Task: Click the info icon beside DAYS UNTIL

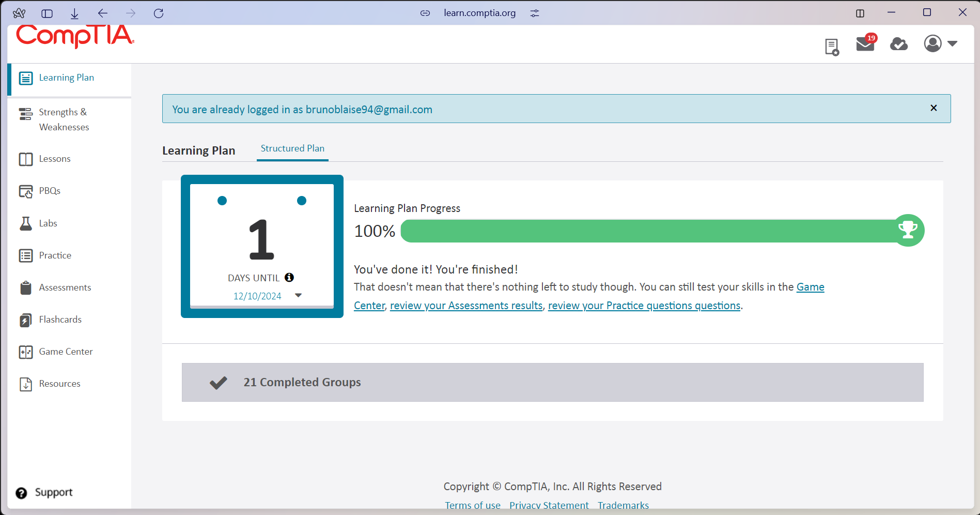Action: click(289, 277)
